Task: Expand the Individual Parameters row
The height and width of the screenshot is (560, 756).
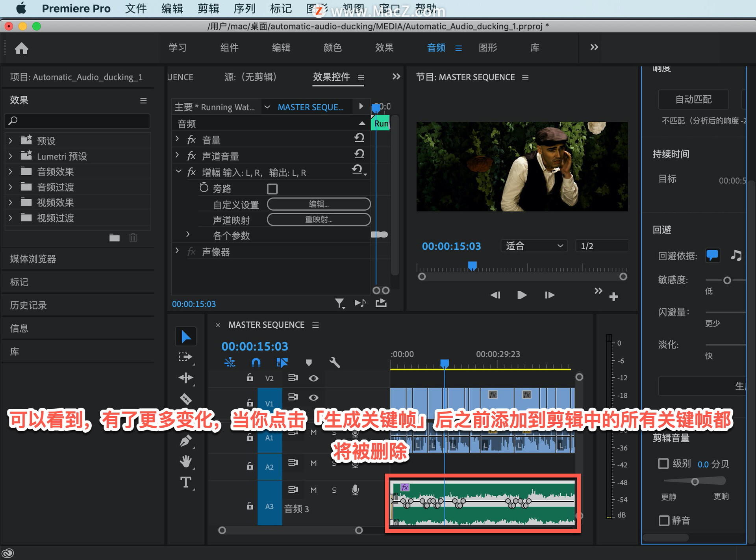Action: 188,234
